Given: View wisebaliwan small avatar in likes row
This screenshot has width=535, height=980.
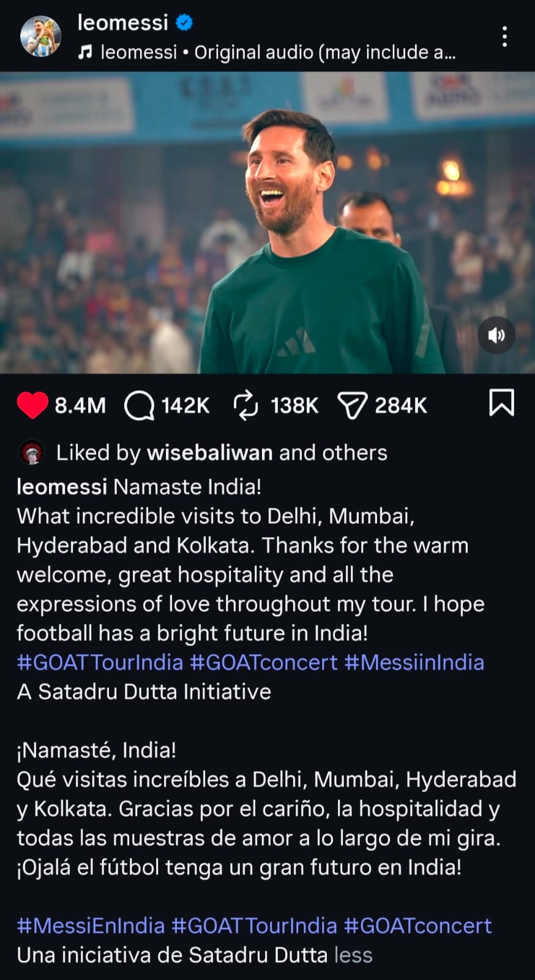Looking at the screenshot, I should [32, 453].
